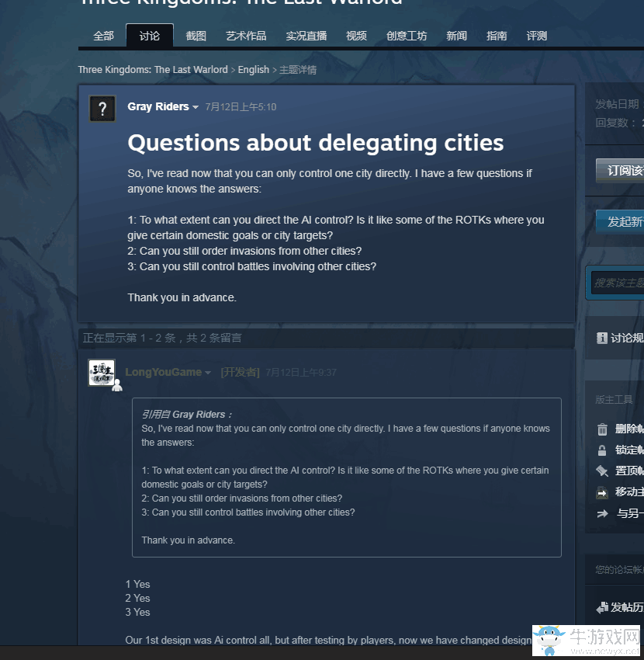
Task: Switch to the 截图 tab
Action: click(x=196, y=36)
